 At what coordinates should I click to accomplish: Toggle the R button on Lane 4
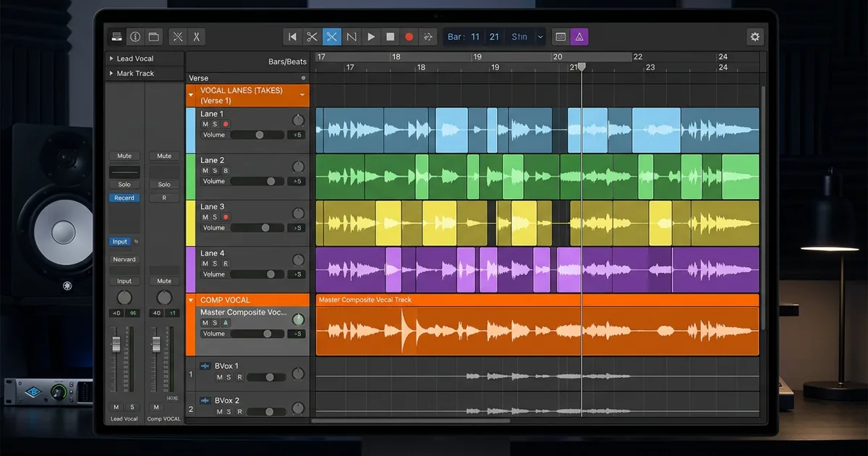click(226, 263)
